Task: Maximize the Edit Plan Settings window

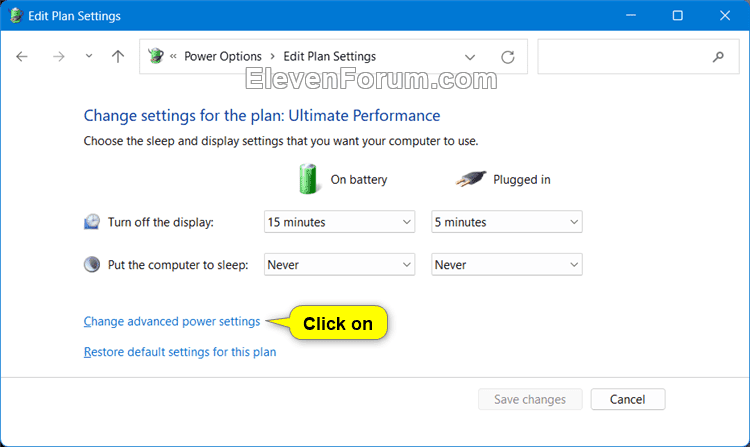Action: (677, 15)
